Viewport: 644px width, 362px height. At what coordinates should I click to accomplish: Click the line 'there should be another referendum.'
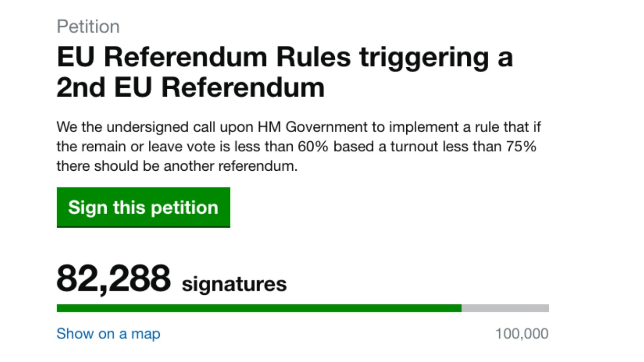point(177,167)
